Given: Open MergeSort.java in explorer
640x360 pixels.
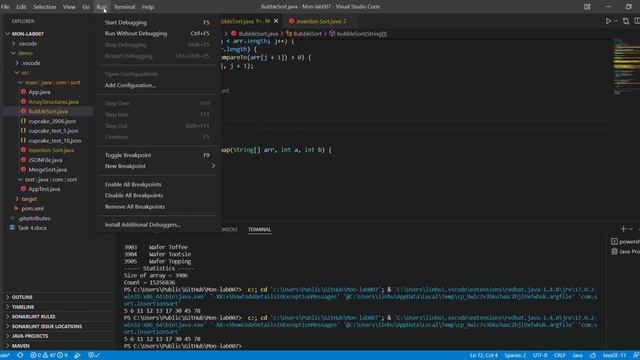Looking at the screenshot, I should (47, 170).
